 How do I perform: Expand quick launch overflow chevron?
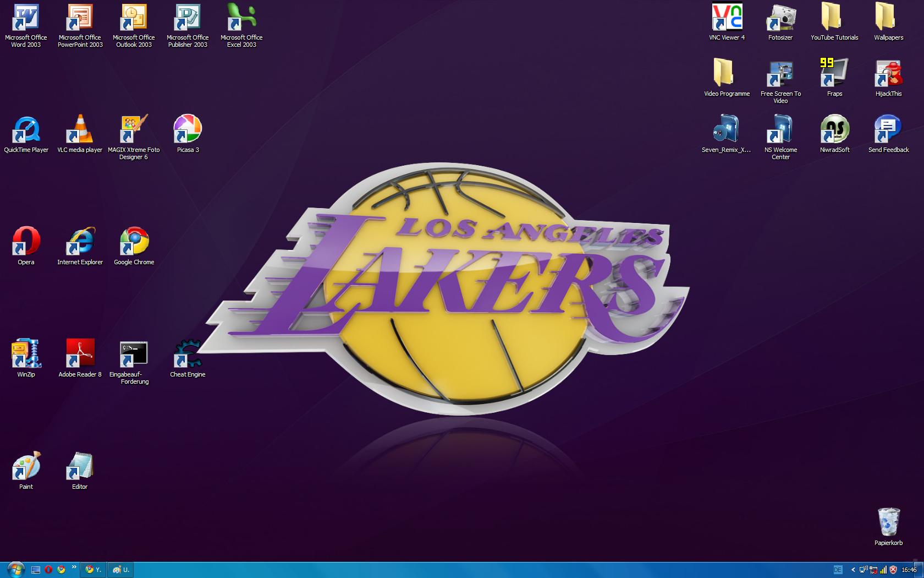(x=74, y=567)
